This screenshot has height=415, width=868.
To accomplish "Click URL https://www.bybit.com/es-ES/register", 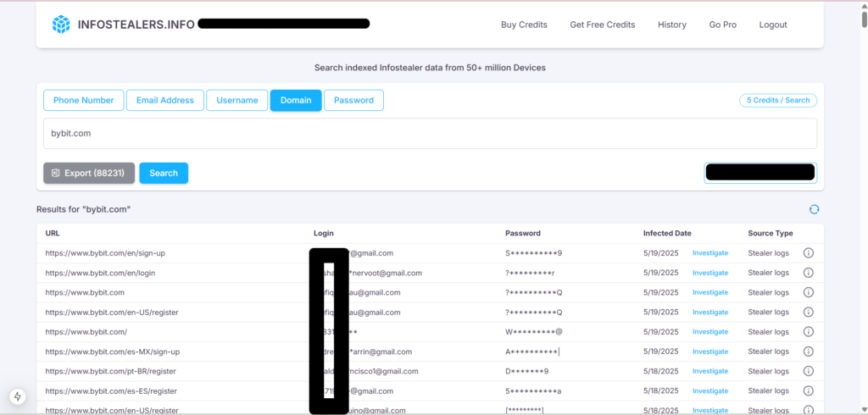I will (111, 390).
